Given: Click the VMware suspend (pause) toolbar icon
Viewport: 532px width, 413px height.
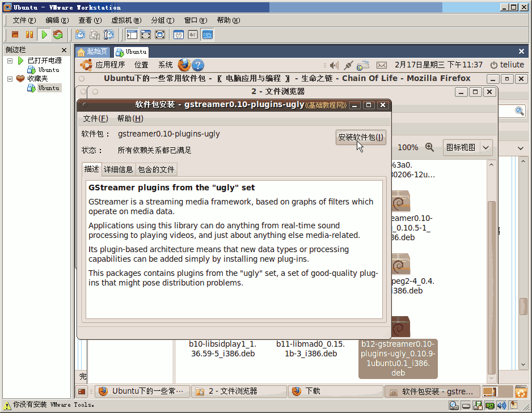Looking at the screenshot, I should click(29, 35).
